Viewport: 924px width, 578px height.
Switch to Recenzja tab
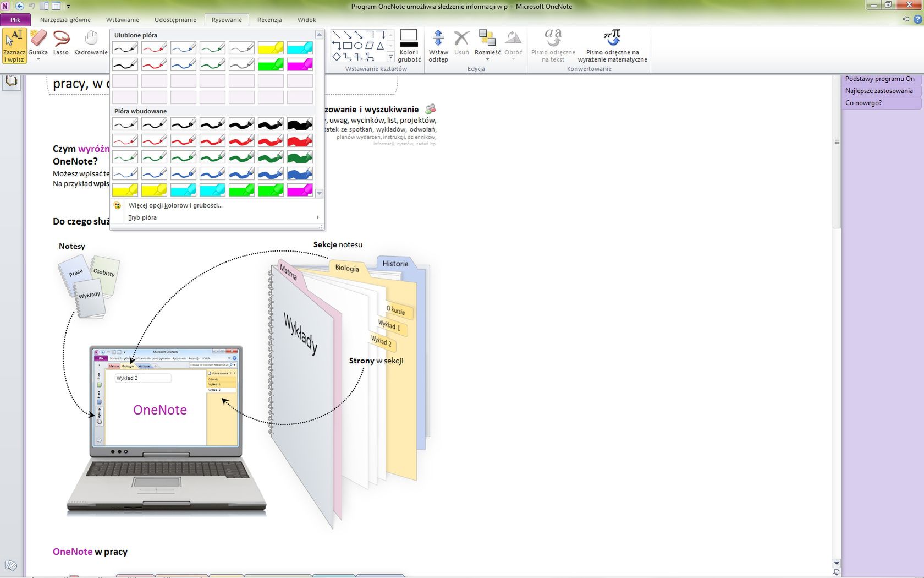(269, 20)
